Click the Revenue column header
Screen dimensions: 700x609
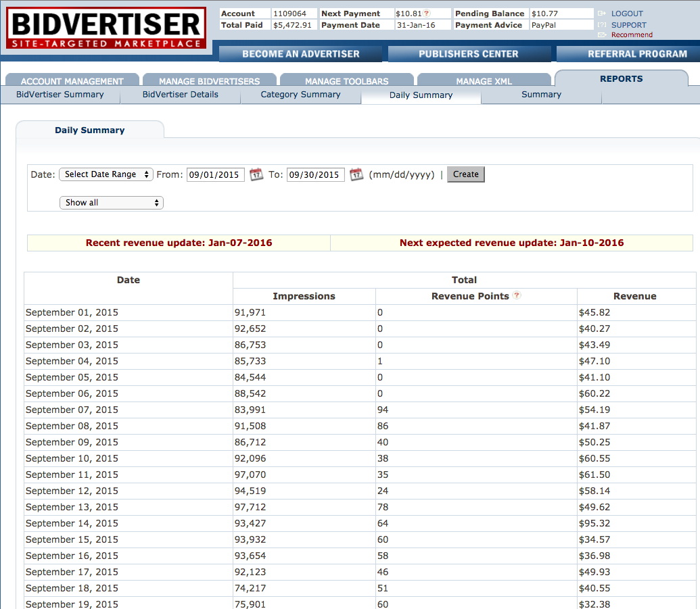[635, 296]
